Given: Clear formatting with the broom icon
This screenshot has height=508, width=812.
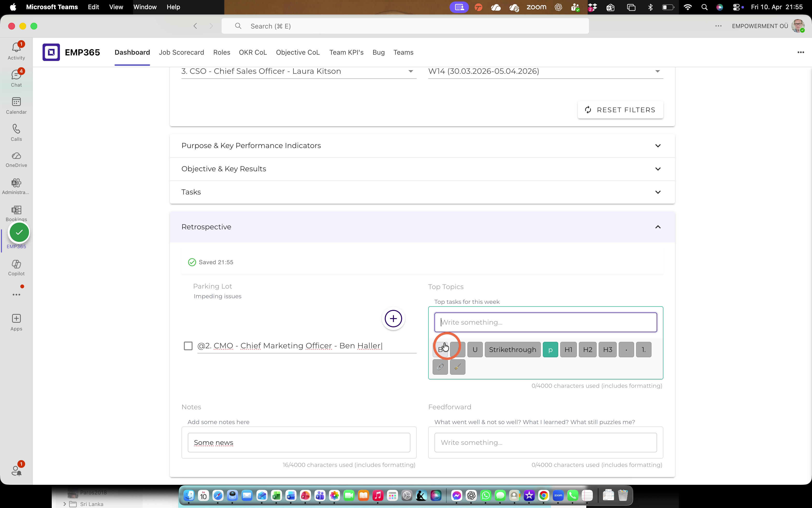Looking at the screenshot, I should (x=457, y=367).
